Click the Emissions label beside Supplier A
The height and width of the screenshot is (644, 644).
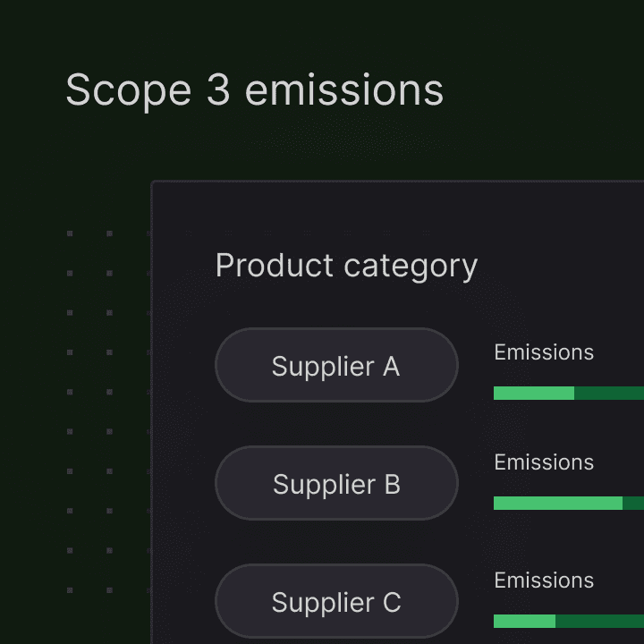pos(544,352)
